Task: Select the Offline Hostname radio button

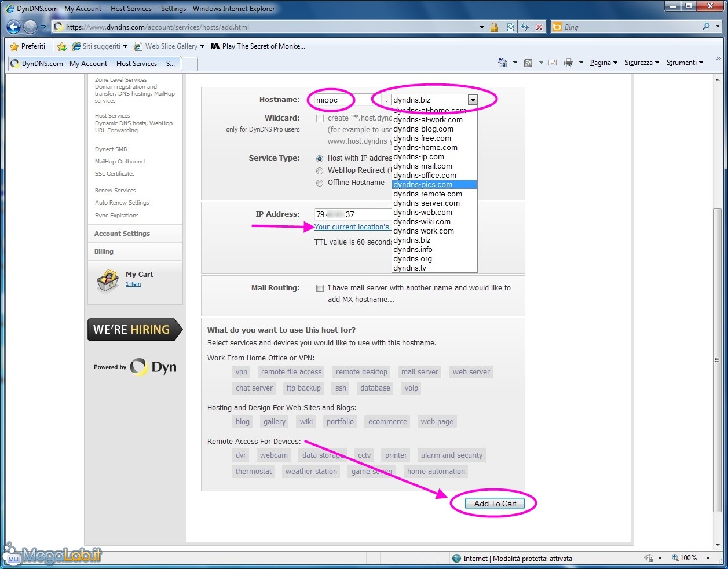Action: 320,183
